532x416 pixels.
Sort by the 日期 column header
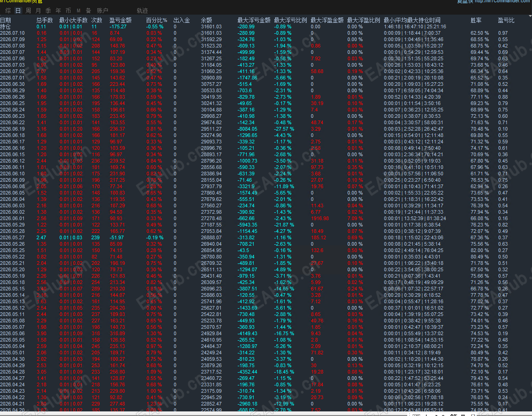(x=5, y=21)
